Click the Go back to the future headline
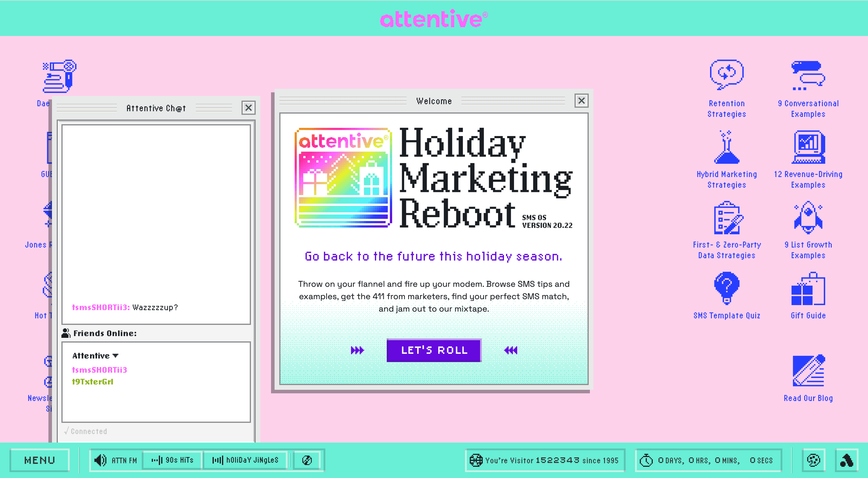Image resolution: width=868 pixels, height=478 pixels. pyautogui.click(x=434, y=256)
